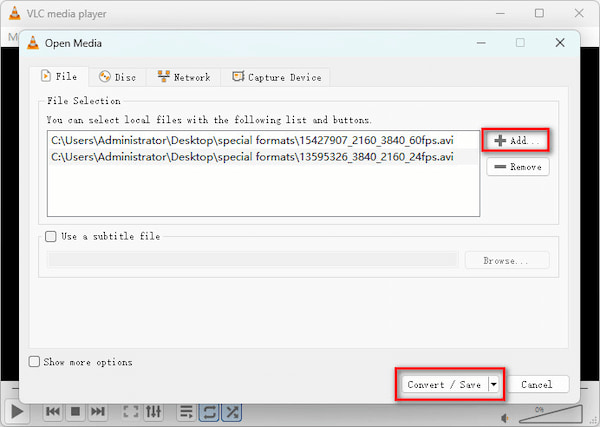Switch to the File tab

coord(59,77)
